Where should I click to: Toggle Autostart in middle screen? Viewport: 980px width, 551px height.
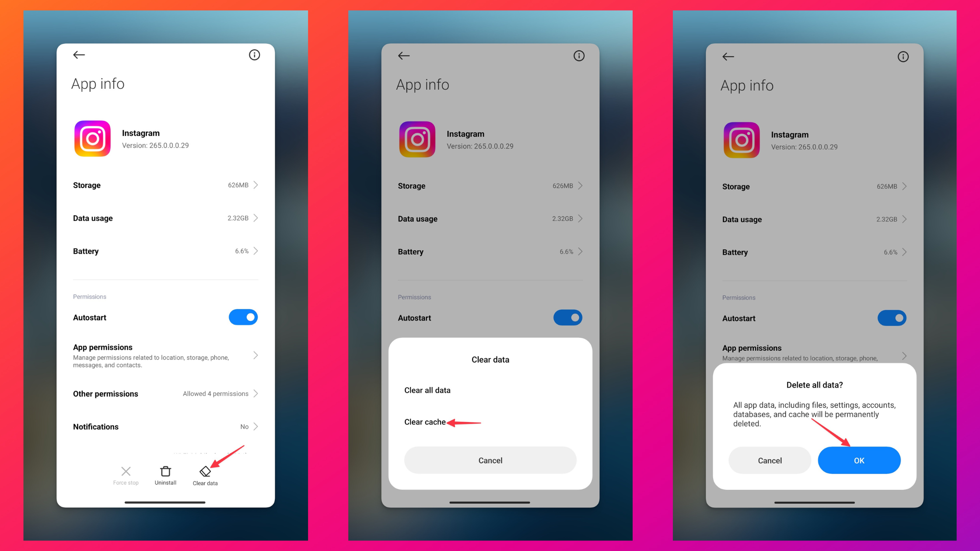coord(567,317)
